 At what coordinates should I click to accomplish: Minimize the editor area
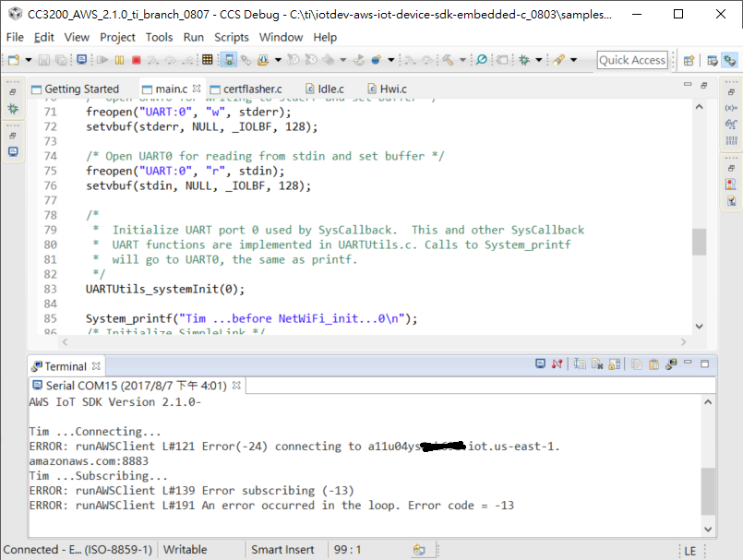pos(688,85)
